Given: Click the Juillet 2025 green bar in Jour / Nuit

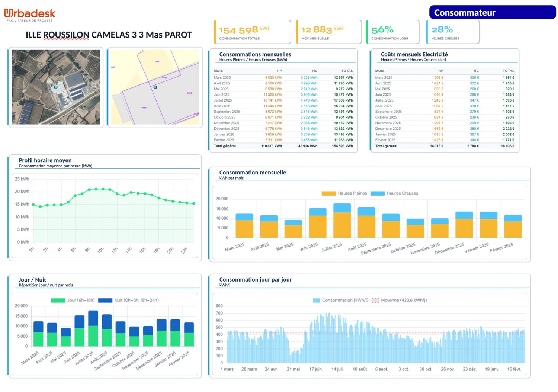Looking at the screenshot, I should tap(93, 336).
